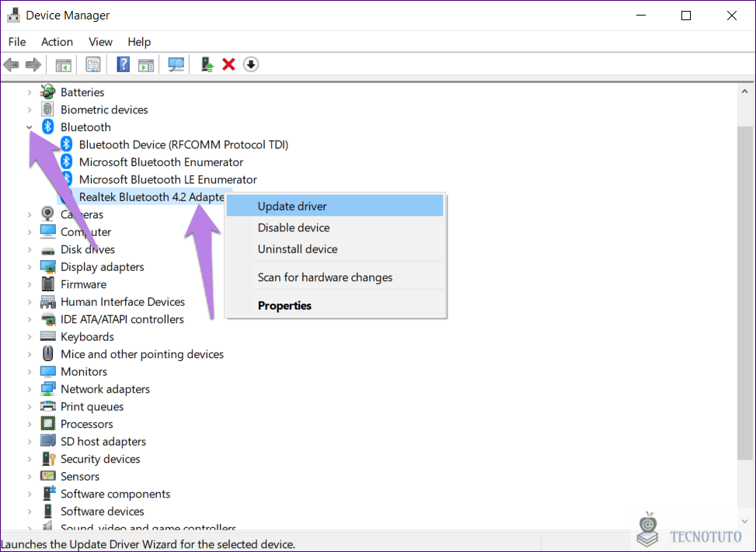This screenshot has width=756, height=552.
Task: Click the red X Uninstall device icon
Action: pyautogui.click(x=228, y=64)
